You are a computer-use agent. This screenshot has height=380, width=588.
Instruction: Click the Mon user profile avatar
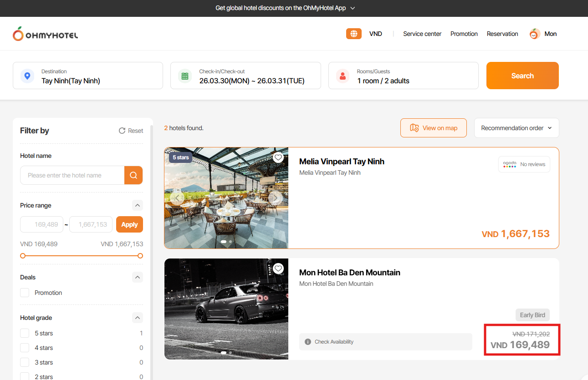point(535,34)
